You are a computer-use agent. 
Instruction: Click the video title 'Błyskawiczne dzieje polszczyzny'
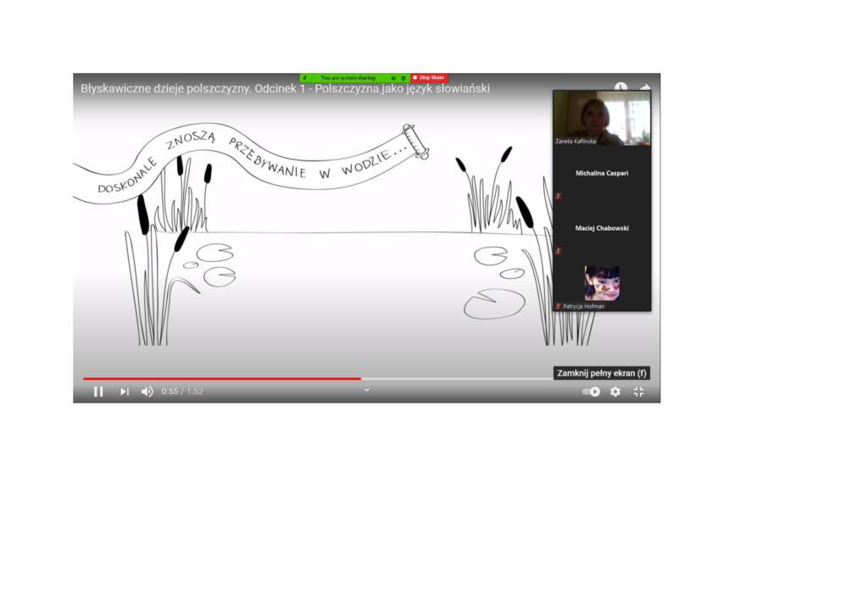pos(285,88)
